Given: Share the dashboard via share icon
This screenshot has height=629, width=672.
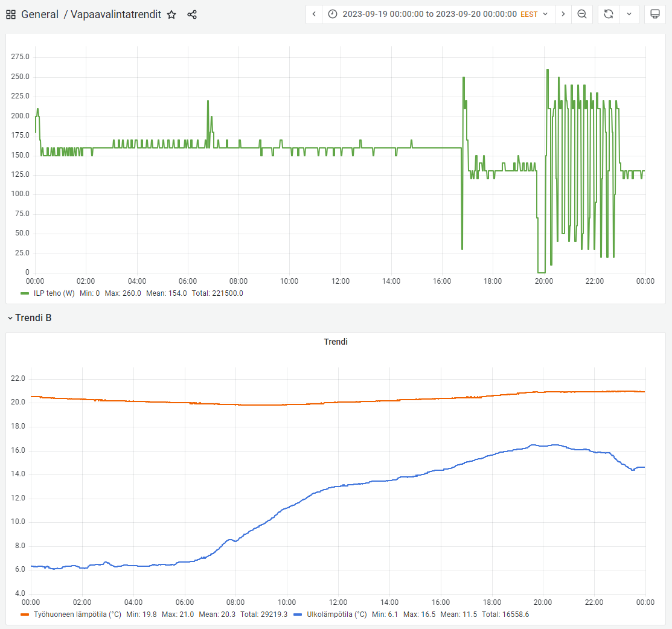Looking at the screenshot, I should 192,14.
